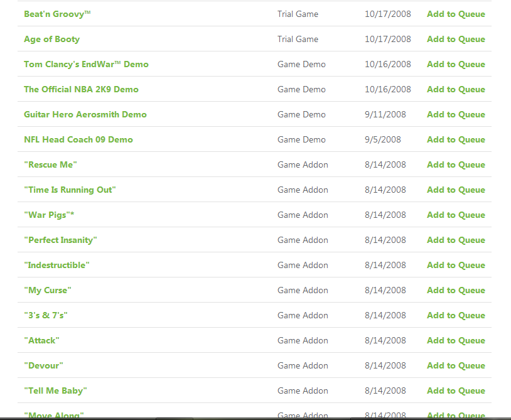Open the "Time Is Running Out" link

coord(70,190)
